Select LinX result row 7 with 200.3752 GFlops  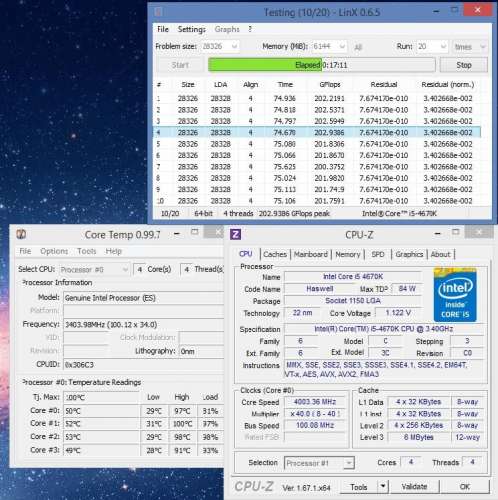tap(317, 167)
